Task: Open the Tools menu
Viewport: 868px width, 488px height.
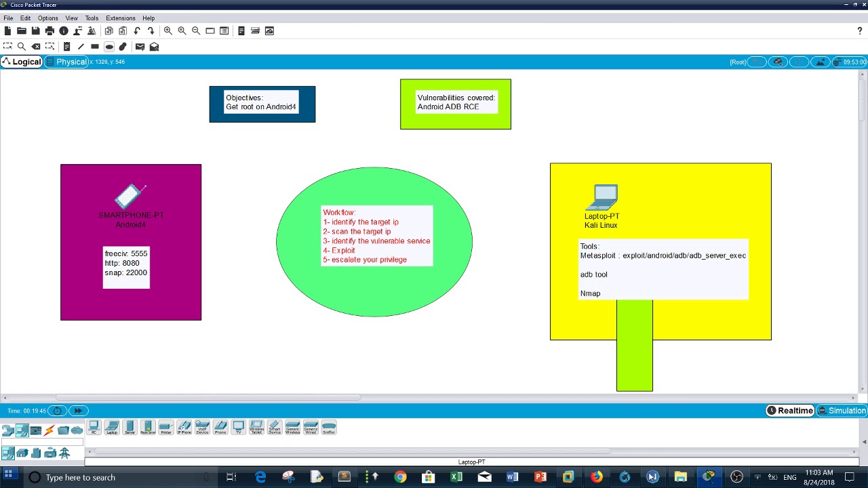Action: (92, 18)
